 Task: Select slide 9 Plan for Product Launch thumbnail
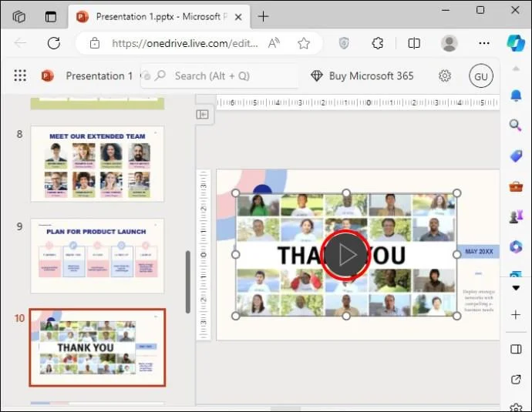97,256
